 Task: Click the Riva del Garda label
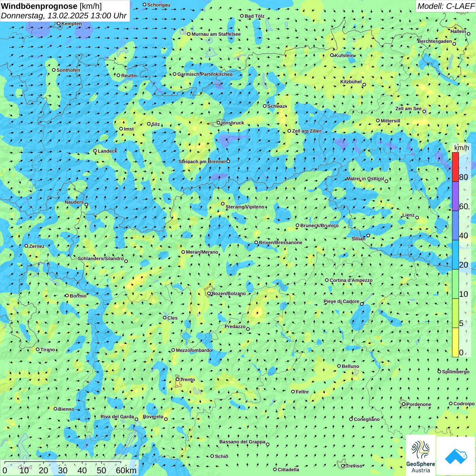117,417
